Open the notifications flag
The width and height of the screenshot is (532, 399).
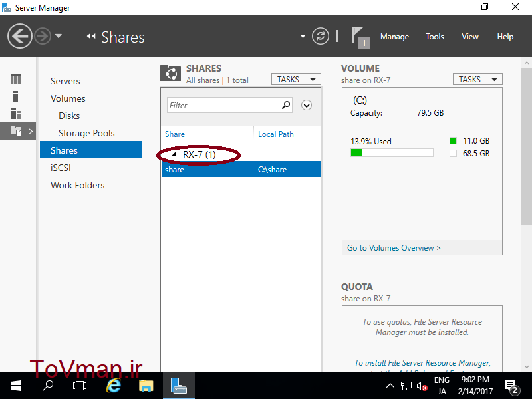pos(358,36)
